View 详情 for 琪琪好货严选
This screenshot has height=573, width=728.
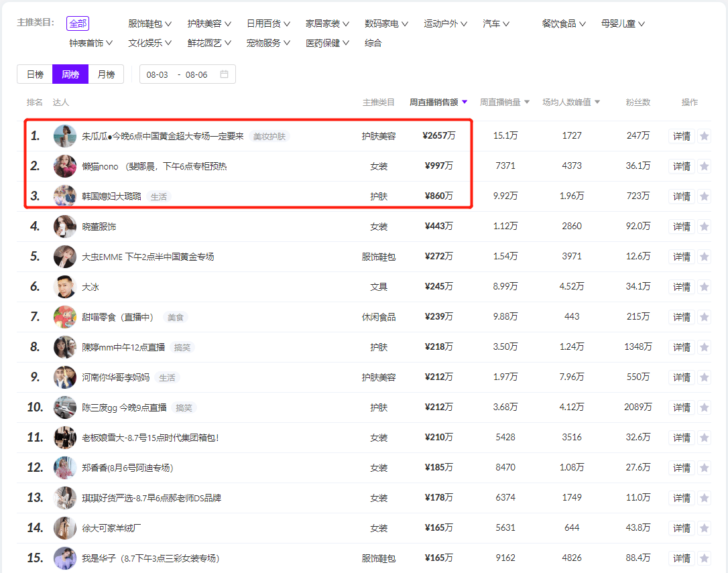coord(682,498)
